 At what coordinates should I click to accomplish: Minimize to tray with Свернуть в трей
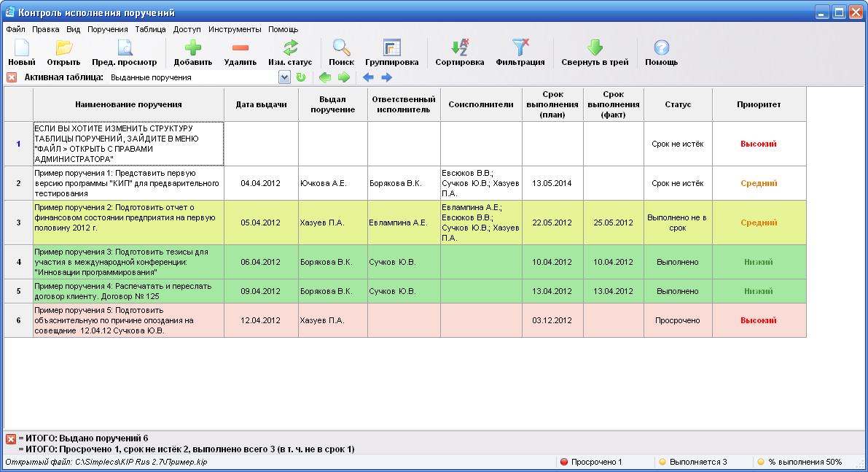click(x=595, y=53)
